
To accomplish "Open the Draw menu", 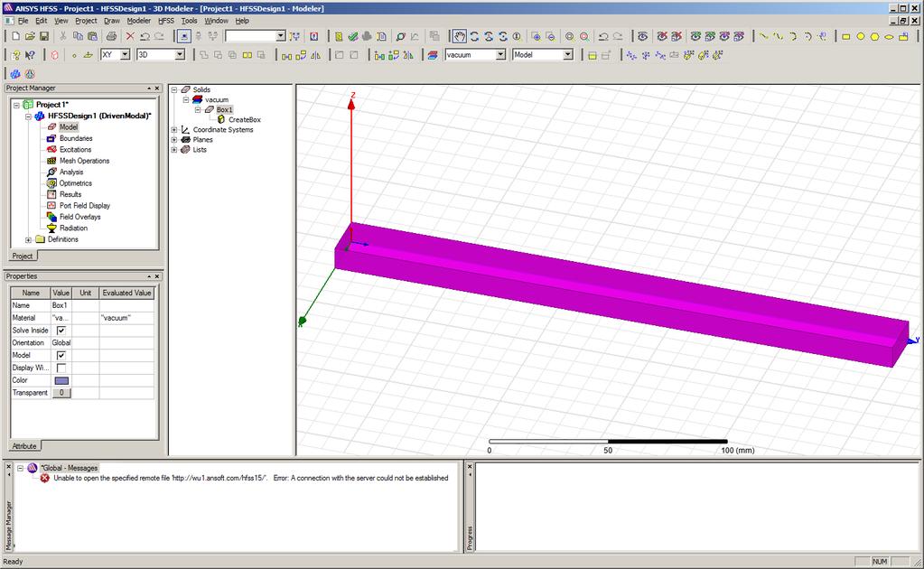I will 112,21.
